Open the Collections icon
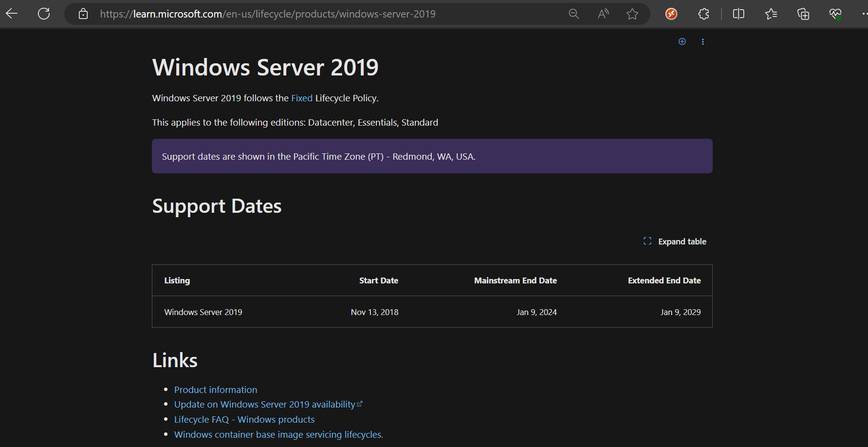 (803, 14)
